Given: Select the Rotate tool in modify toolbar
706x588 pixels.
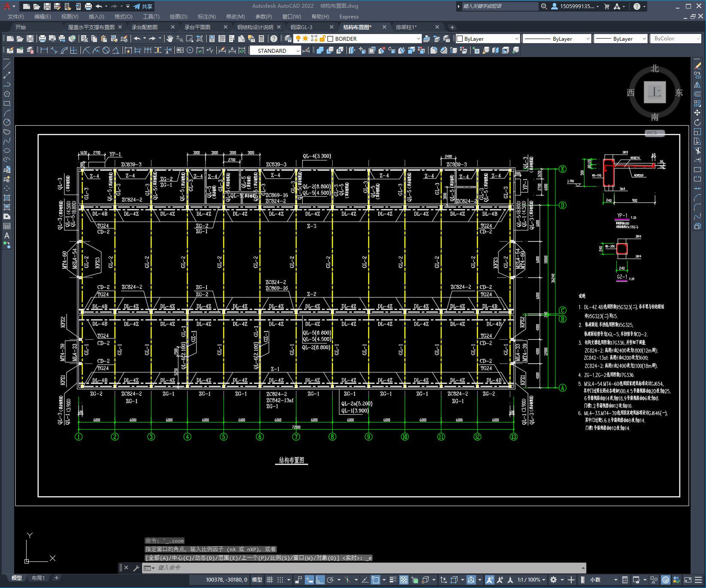Looking at the screenshot, I should [x=697, y=122].
